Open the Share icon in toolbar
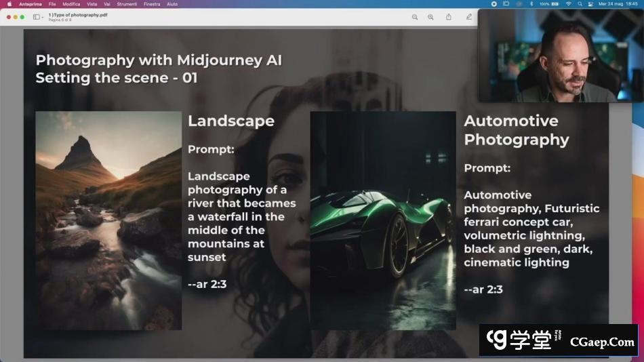Image resolution: width=644 pixels, height=362 pixels. tap(449, 17)
